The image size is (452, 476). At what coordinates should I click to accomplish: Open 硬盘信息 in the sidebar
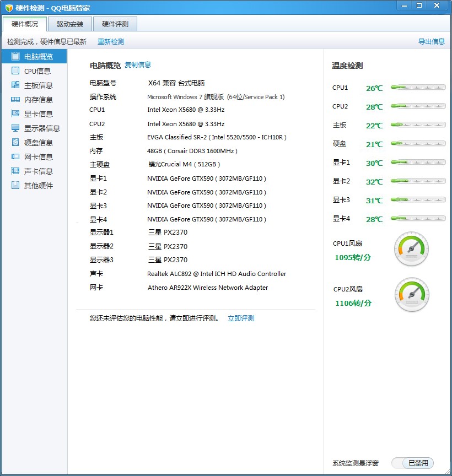tap(34, 142)
